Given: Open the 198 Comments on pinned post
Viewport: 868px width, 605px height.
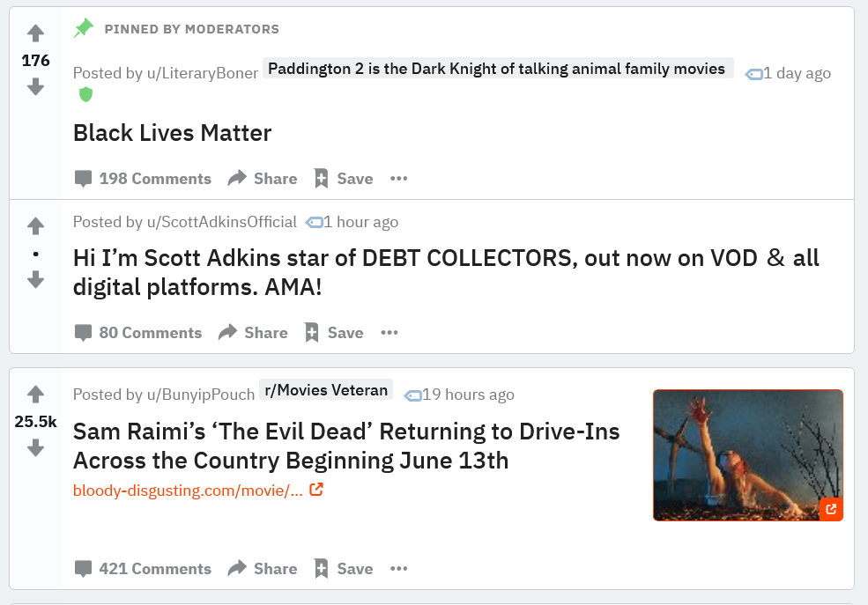Looking at the screenshot, I should [144, 179].
